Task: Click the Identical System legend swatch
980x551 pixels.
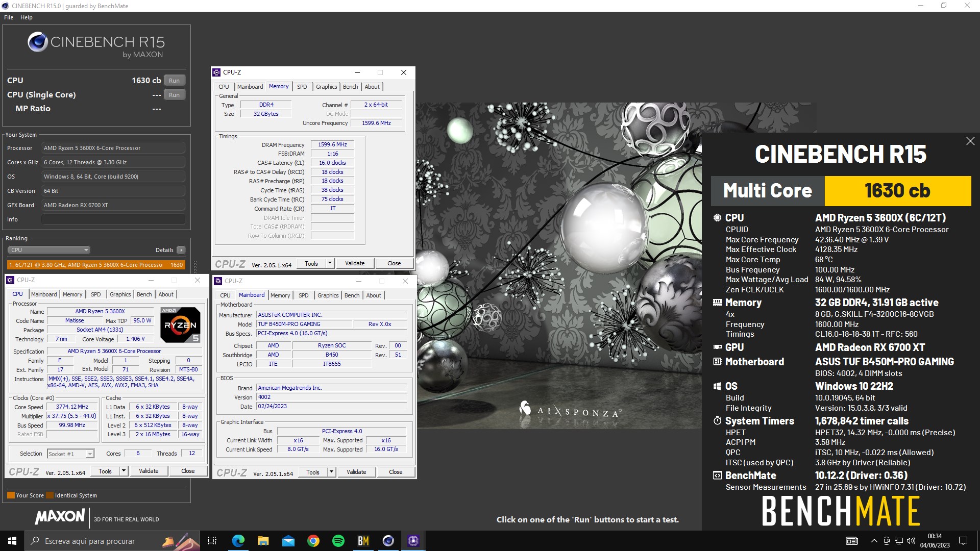Action: coord(50,495)
